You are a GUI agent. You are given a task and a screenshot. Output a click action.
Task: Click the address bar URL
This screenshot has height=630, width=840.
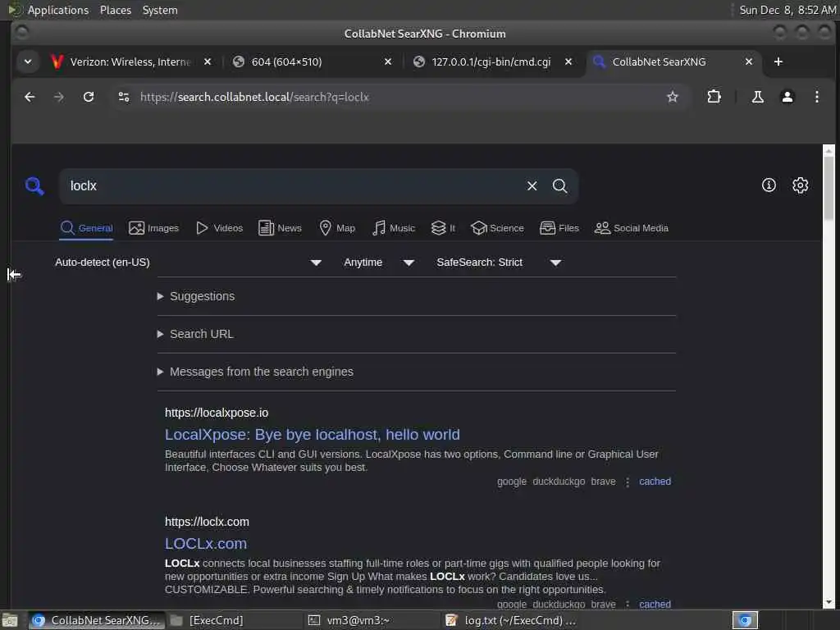[x=254, y=97]
